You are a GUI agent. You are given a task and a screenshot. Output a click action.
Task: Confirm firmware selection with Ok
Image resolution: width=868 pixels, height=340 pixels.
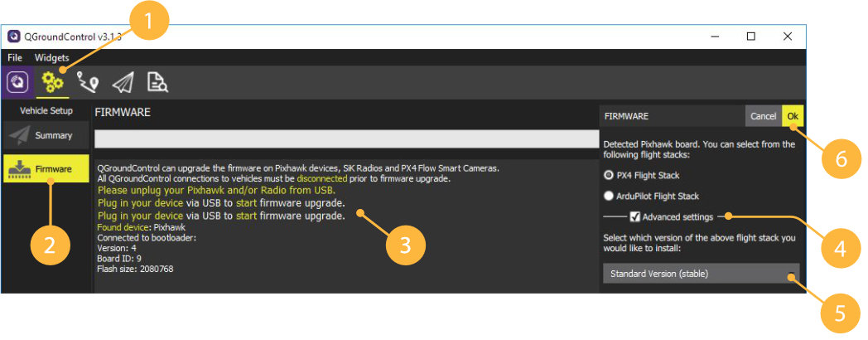click(x=793, y=116)
